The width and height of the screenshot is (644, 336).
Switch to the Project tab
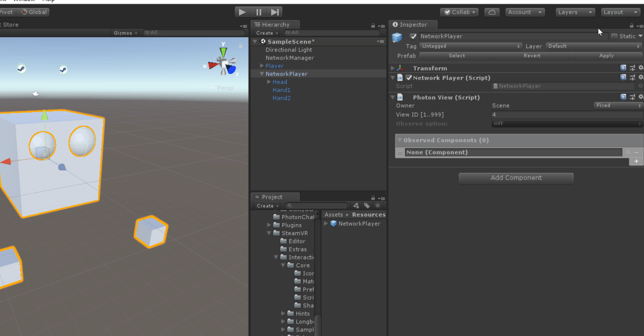275,197
